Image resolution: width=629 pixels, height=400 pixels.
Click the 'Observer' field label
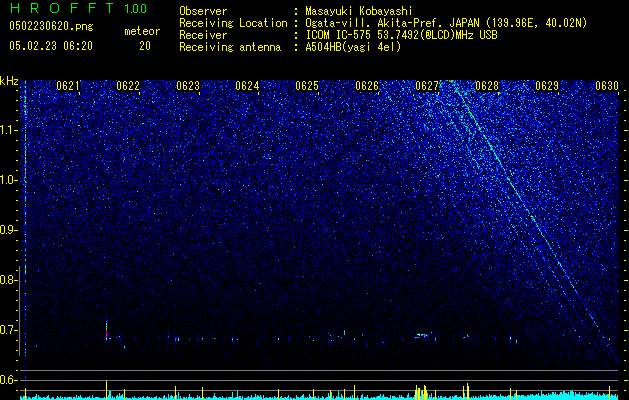203,11
